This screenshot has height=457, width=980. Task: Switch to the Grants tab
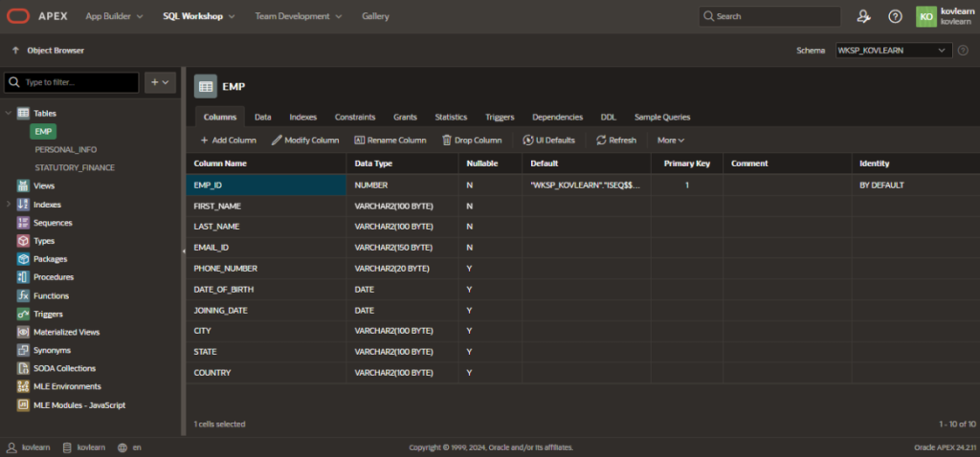[405, 117]
